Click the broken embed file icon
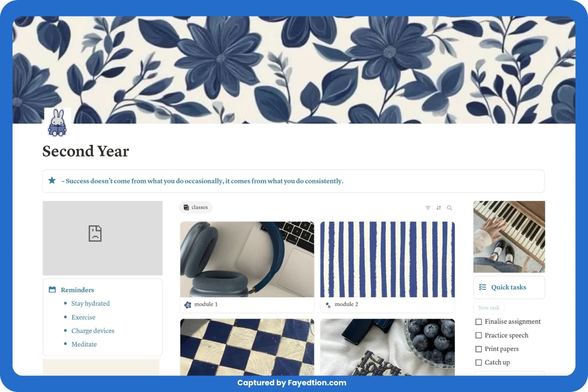Image resolution: width=588 pixels, height=392 pixels. (x=95, y=234)
